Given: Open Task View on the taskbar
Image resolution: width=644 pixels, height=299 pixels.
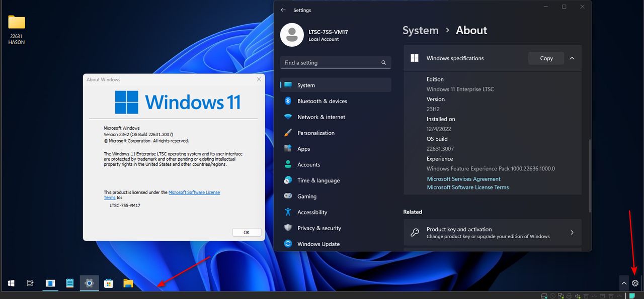Looking at the screenshot, I should [30, 283].
